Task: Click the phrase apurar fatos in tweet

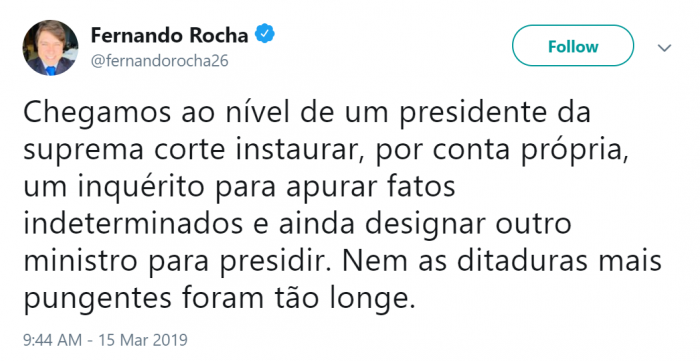Action: pos(371,188)
